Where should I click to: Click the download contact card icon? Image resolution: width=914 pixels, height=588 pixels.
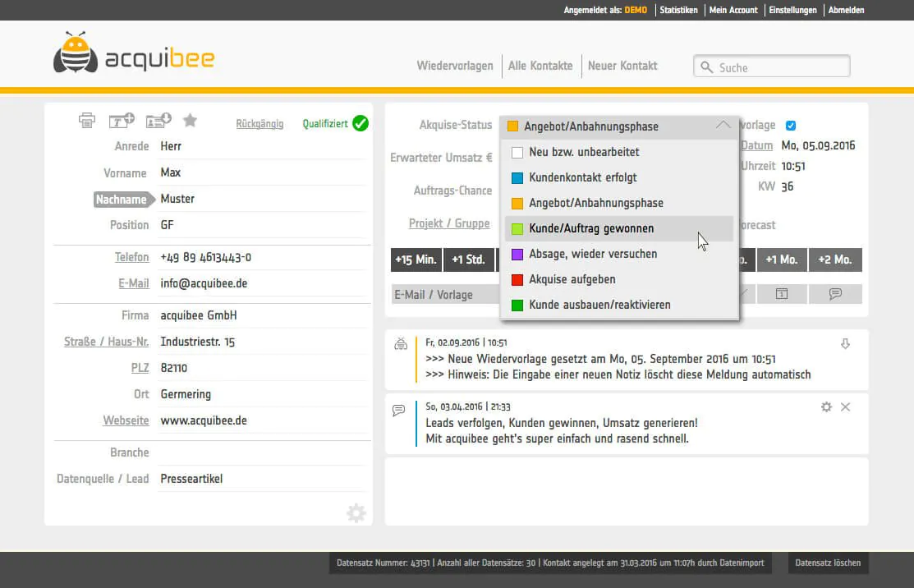tap(158, 120)
